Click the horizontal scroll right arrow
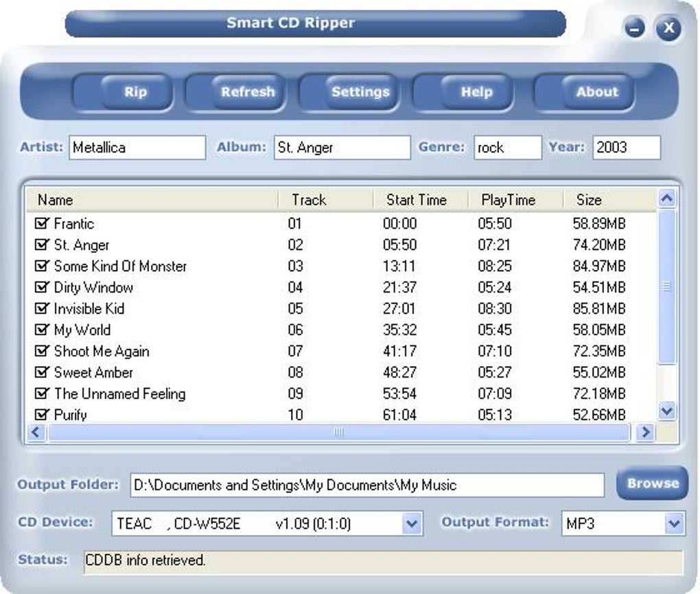The image size is (700, 594). [x=645, y=432]
